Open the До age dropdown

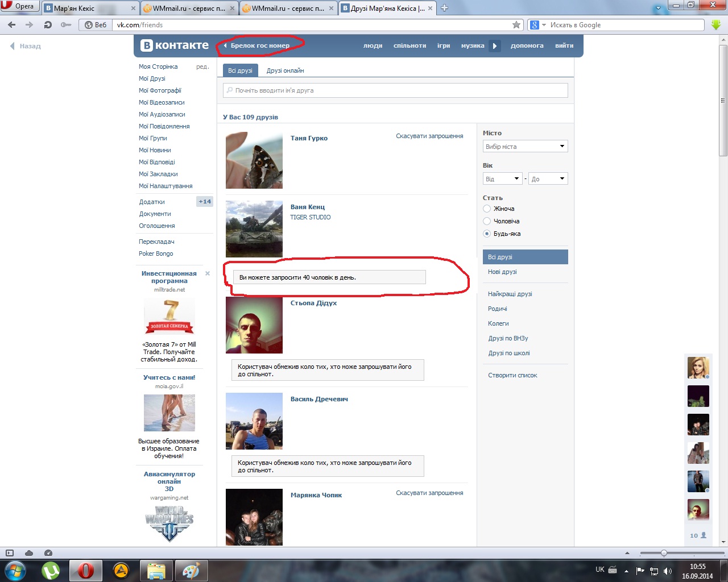tap(548, 179)
